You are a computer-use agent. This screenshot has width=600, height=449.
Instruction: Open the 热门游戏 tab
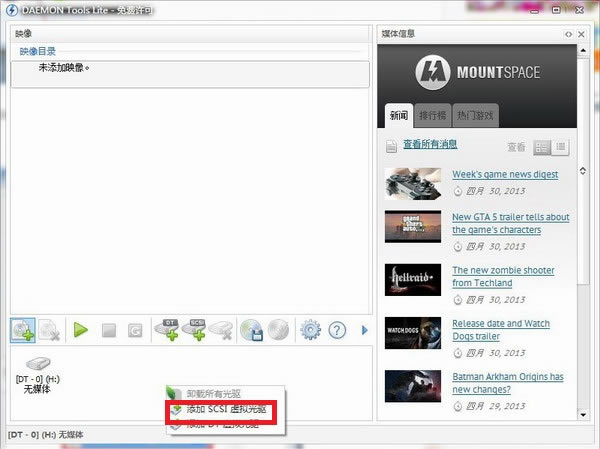[x=474, y=115]
